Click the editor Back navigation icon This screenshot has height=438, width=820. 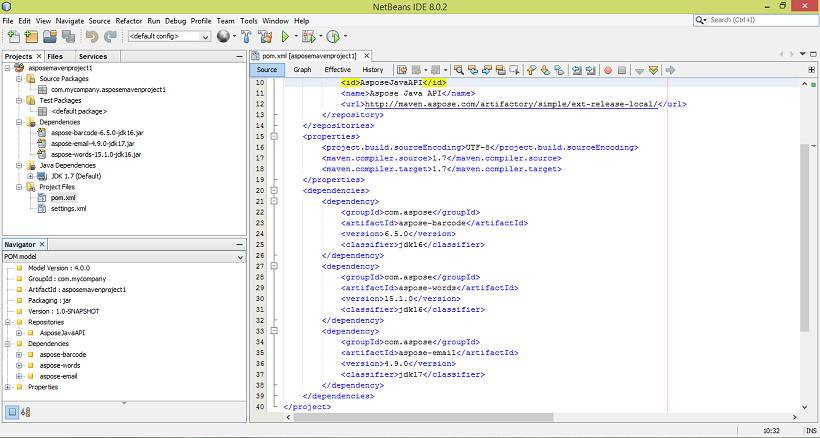[x=417, y=70]
